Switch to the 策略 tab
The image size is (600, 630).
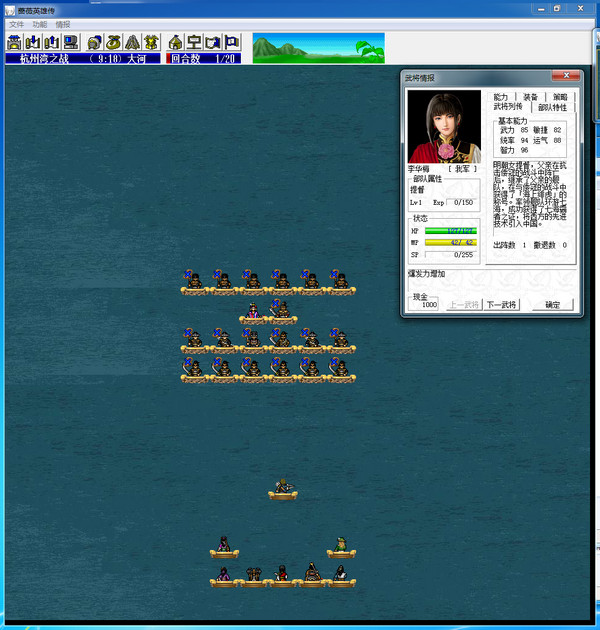[x=560, y=97]
